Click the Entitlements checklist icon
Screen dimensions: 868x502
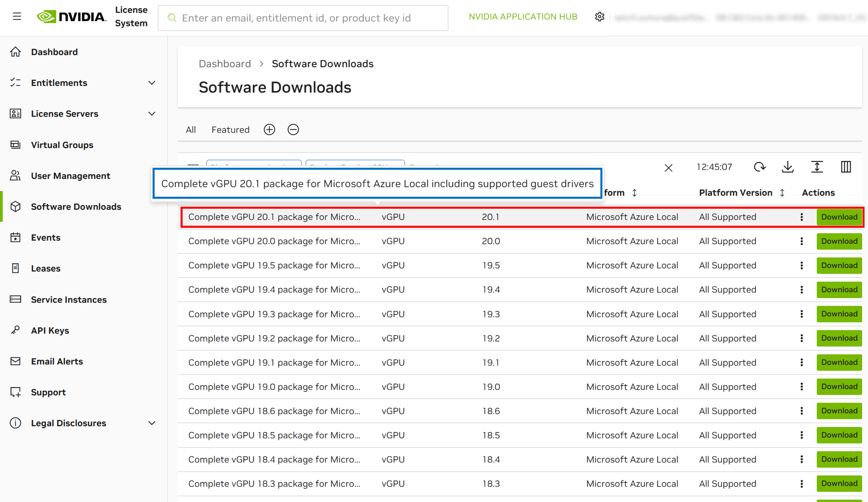point(15,83)
